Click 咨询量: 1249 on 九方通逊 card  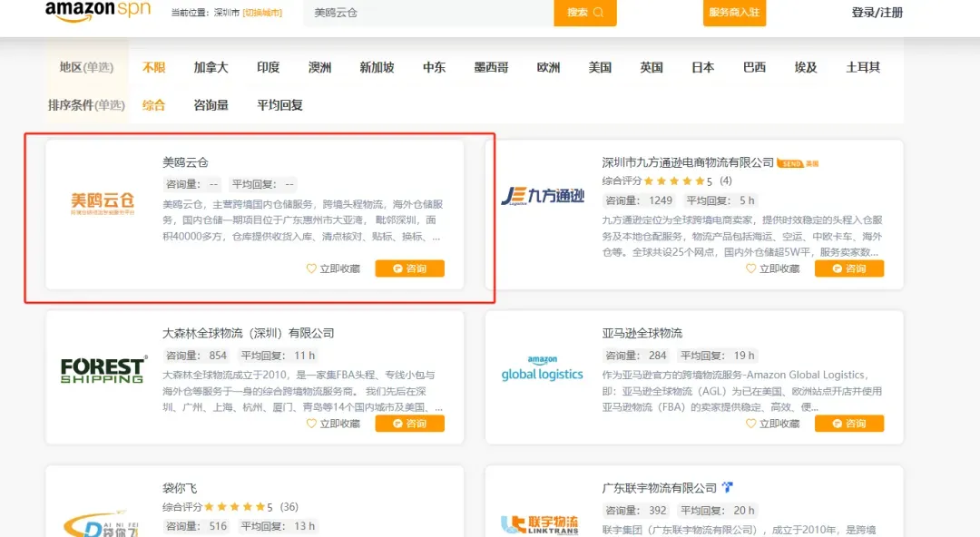coord(638,200)
